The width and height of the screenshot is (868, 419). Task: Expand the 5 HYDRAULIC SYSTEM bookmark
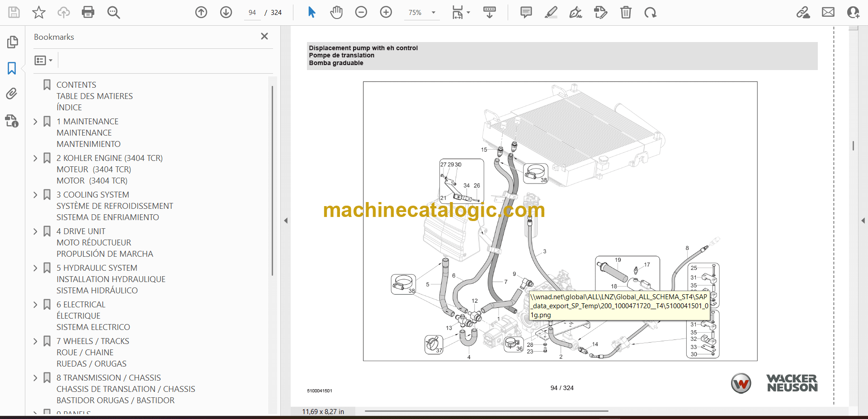36,268
